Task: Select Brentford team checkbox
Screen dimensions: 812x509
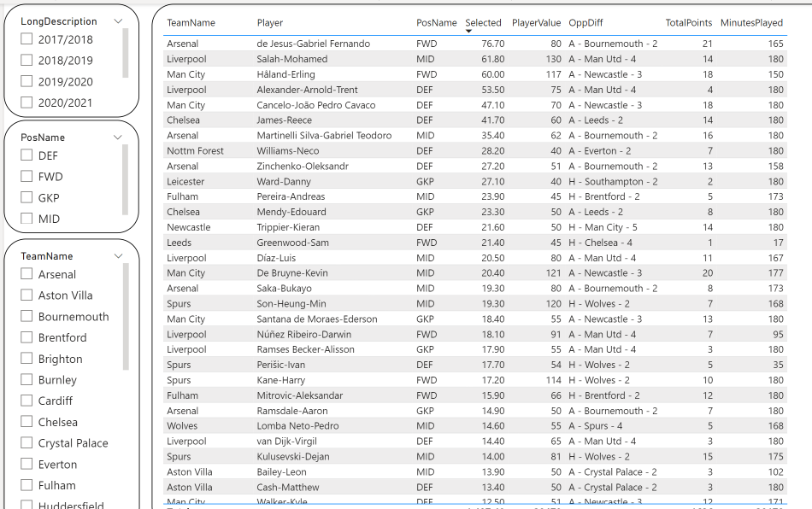Action: (26, 337)
